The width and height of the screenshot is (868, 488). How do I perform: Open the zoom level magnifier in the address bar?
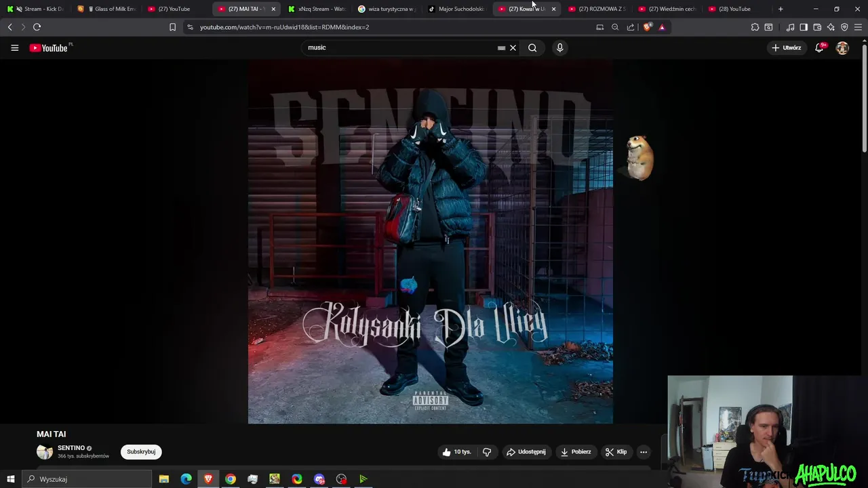615,27
